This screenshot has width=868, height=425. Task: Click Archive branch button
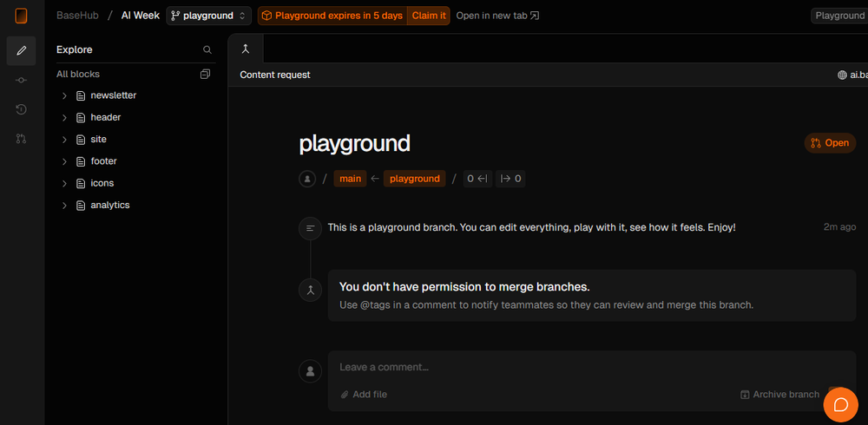779,395
